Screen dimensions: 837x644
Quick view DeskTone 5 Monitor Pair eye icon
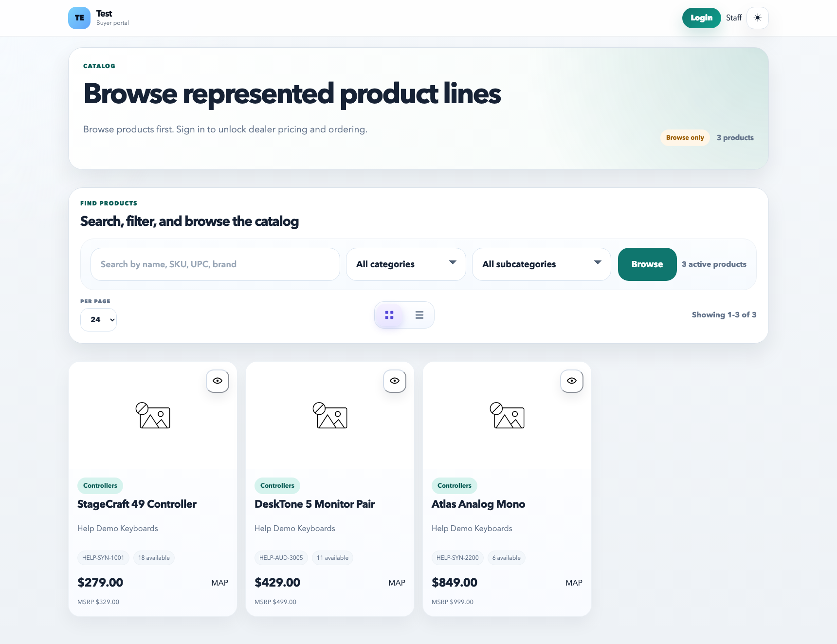[x=395, y=381]
